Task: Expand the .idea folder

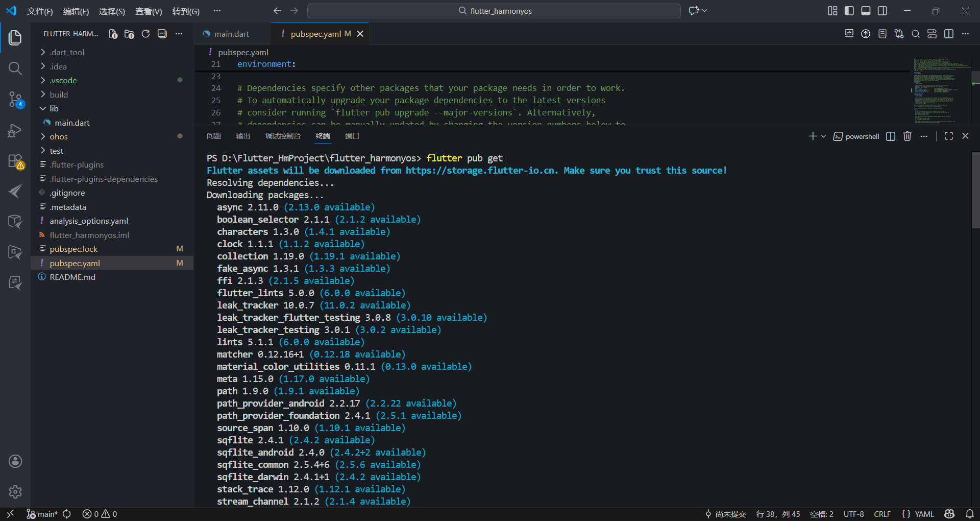Action: point(112,66)
